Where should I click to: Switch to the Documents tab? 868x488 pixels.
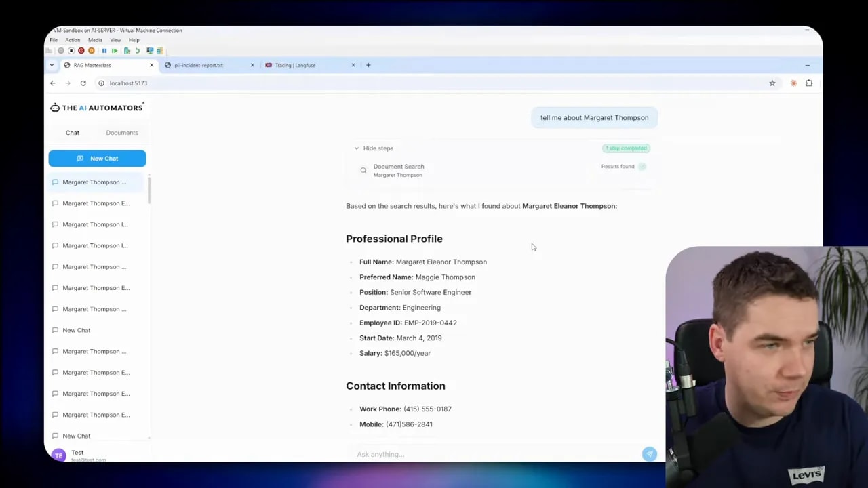point(121,132)
